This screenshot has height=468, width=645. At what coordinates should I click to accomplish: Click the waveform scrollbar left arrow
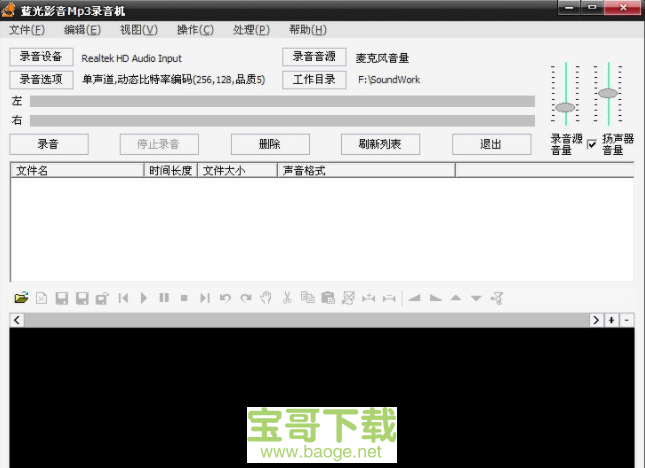[x=17, y=320]
